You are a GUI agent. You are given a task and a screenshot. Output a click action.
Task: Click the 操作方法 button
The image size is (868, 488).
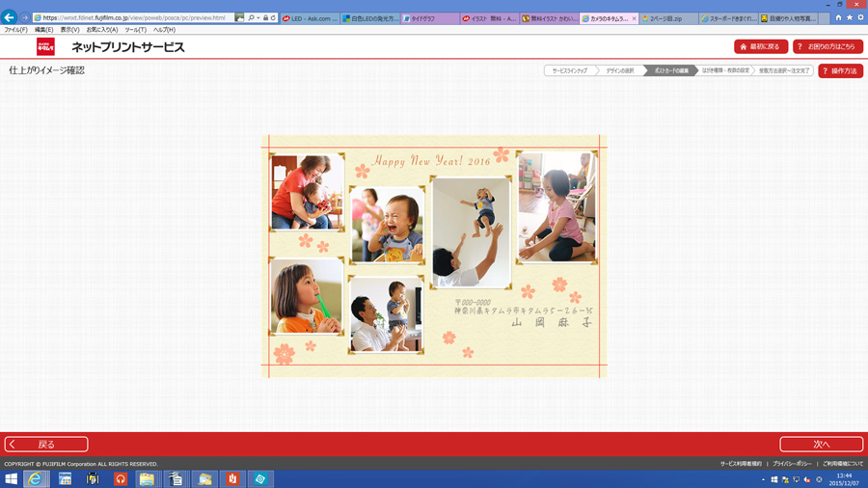840,70
